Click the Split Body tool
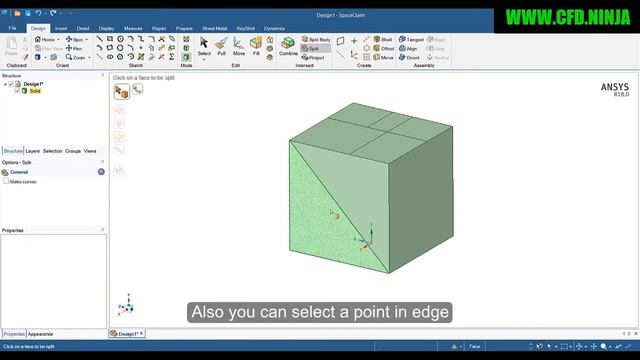Image resolution: width=640 pixels, height=360 pixels. [316, 39]
